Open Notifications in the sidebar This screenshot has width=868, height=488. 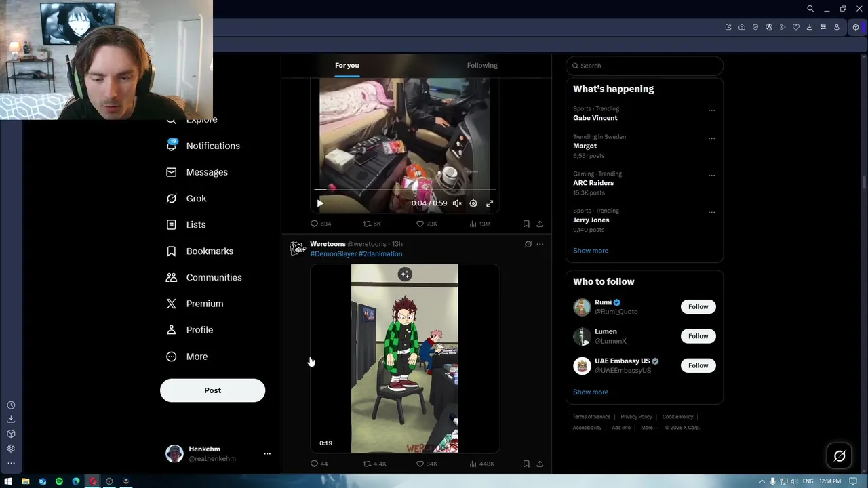point(203,146)
